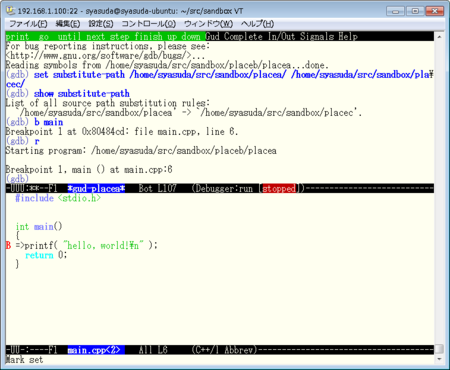Click 'All L6' position indicator
The image size is (450, 370).
point(153,350)
